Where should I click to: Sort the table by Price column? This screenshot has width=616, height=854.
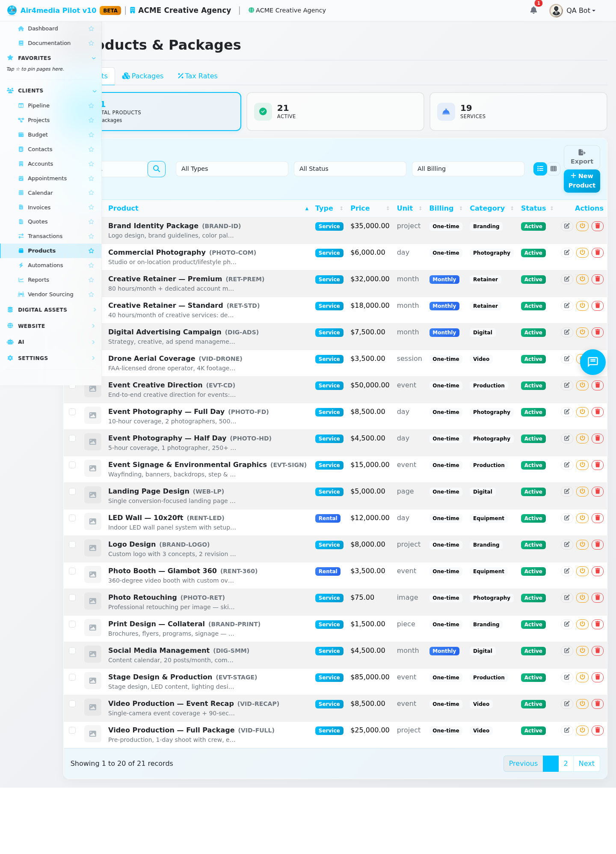click(370, 208)
